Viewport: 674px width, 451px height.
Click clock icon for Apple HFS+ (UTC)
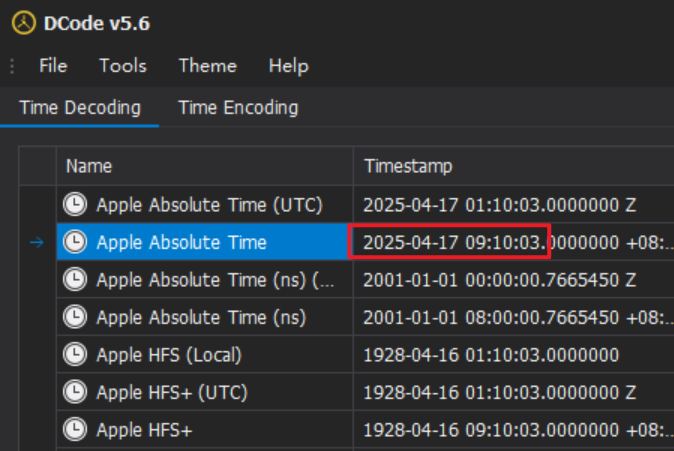pyautogui.click(x=75, y=392)
